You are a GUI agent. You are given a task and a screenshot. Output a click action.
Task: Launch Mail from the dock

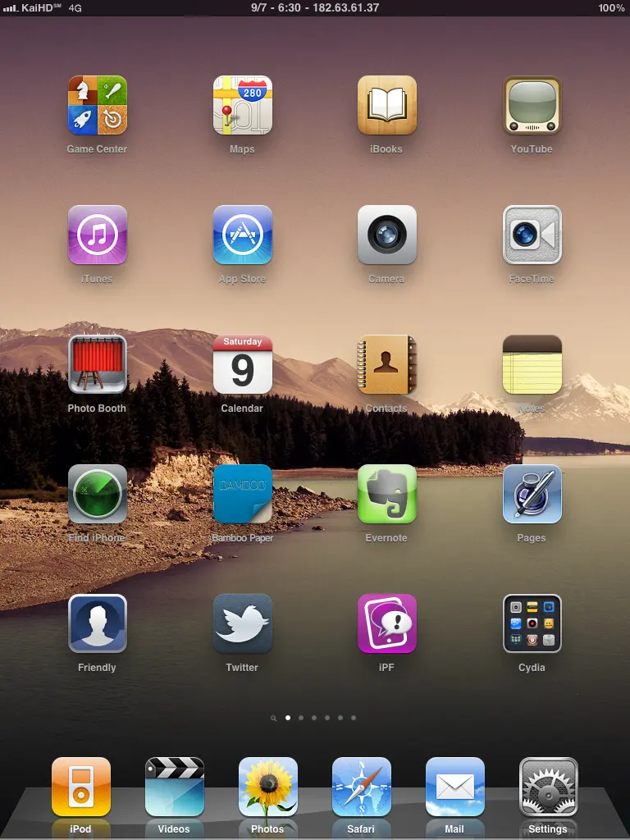[x=454, y=787]
